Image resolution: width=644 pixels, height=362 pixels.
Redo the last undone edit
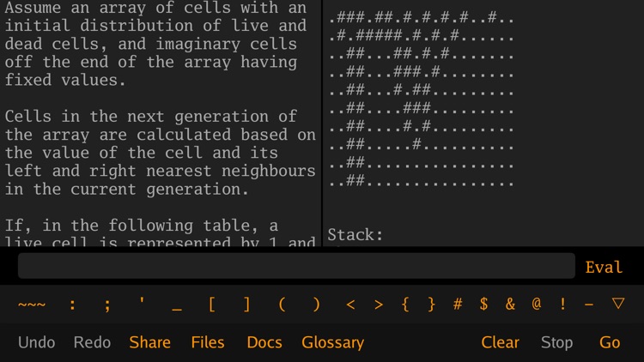point(92,342)
